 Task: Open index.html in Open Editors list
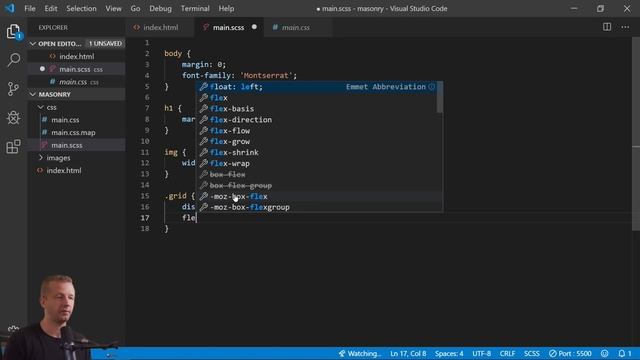(x=76, y=56)
